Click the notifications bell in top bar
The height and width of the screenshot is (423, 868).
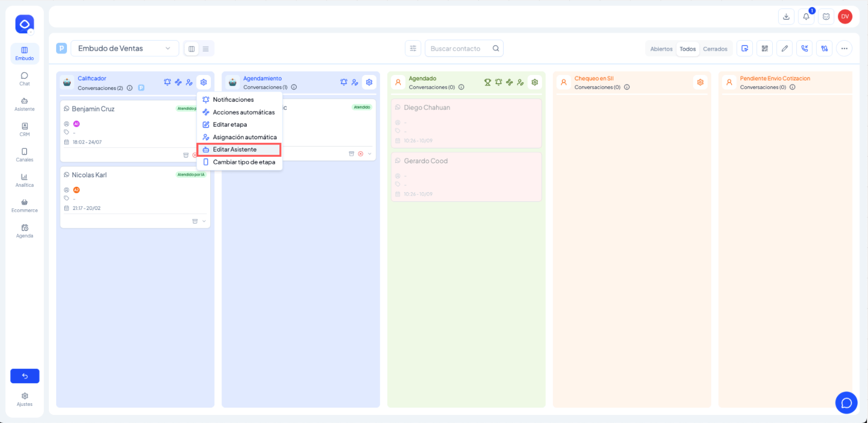coord(806,17)
